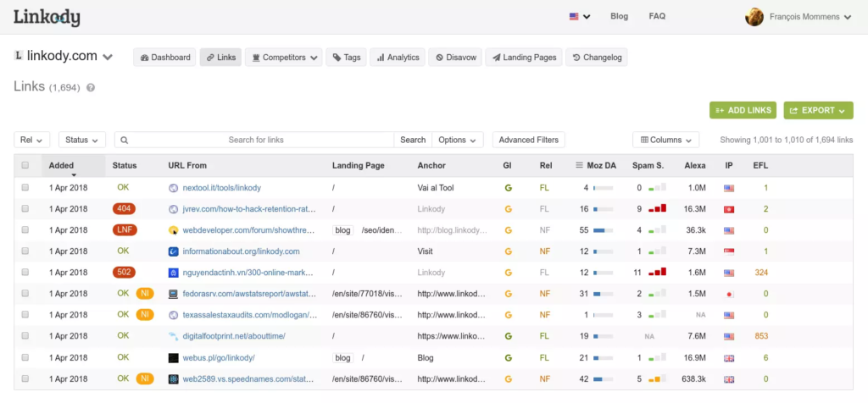Open the informationabout.org/linkody.com link
Image resolution: width=868 pixels, height=403 pixels.
[x=241, y=251]
